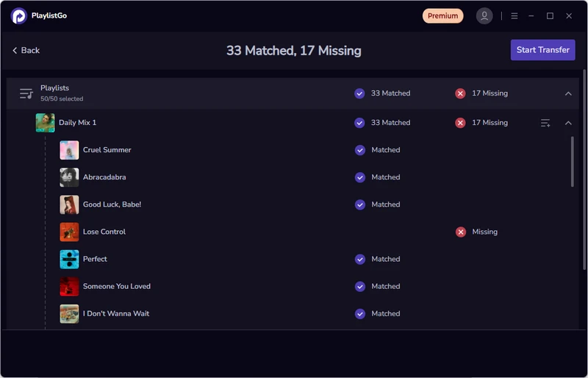Click the matched checkmark icon in Playlists header row
Screen dimensions: 588x378
[359, 93]
